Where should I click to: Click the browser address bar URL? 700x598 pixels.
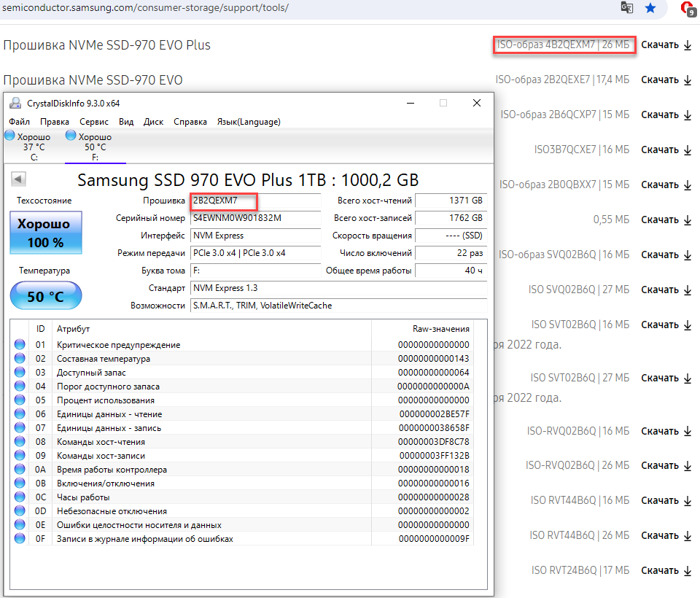click(146, 7)
